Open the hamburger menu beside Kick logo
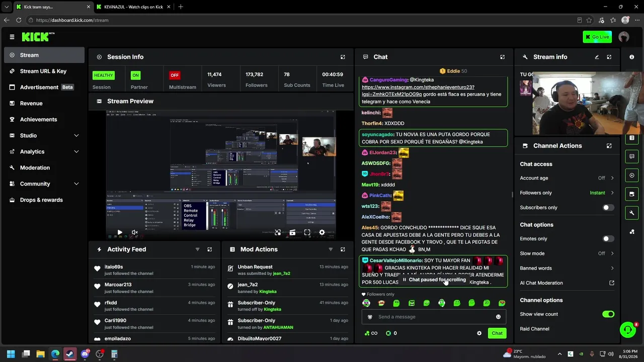This screenshot has height=362, width=644. 12,37
